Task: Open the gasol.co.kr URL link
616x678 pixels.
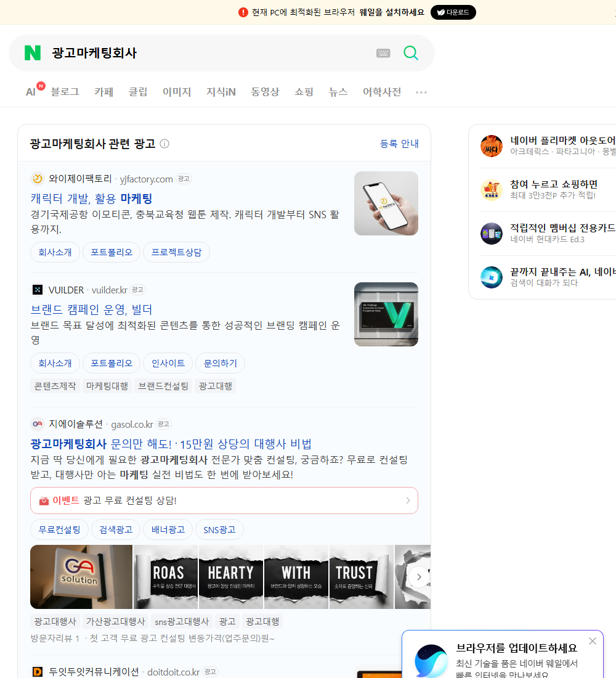Action: [132, 425]
